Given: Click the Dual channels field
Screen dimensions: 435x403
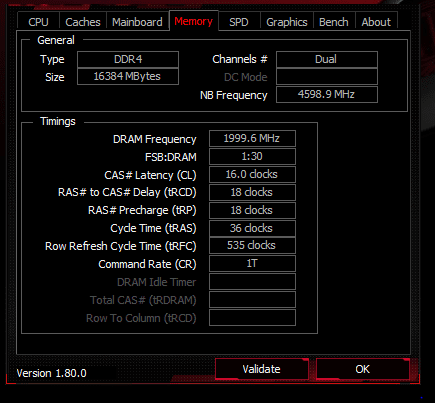Looking at the screenshot, I should coord(327,59).
